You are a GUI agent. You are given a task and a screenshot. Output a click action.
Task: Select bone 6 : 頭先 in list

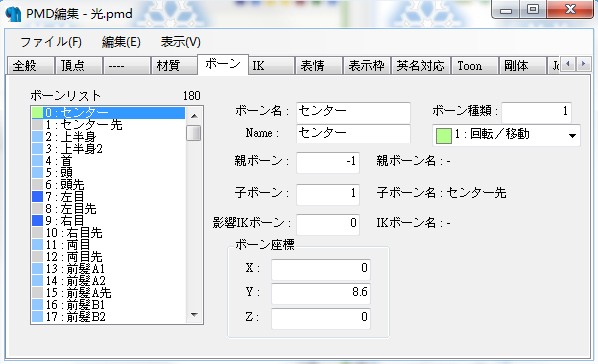point(108,185)
